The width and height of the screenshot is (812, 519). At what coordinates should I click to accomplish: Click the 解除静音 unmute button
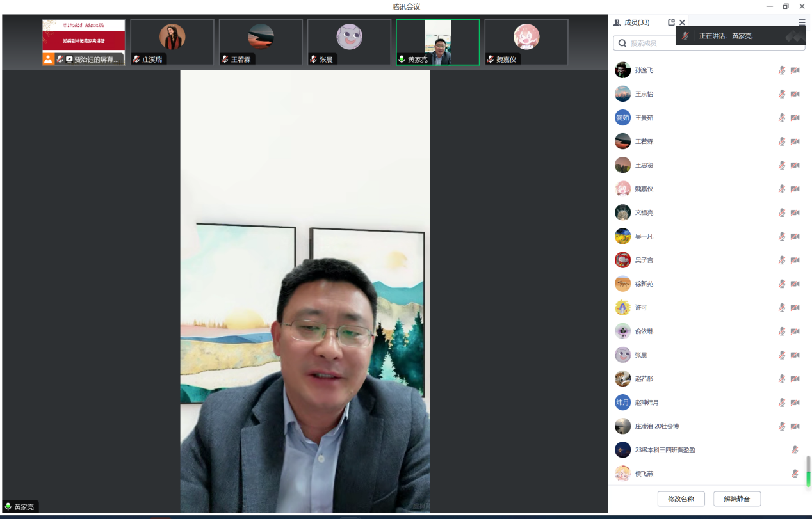[x=737, y=499]
